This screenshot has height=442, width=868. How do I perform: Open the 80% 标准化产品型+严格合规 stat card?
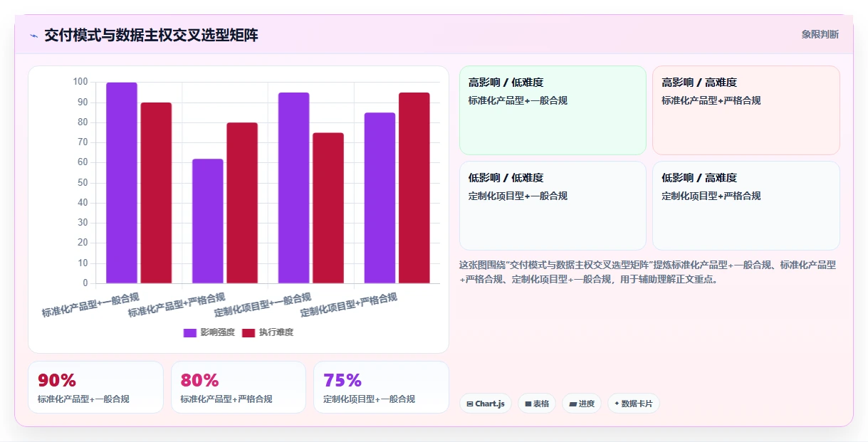239,387
